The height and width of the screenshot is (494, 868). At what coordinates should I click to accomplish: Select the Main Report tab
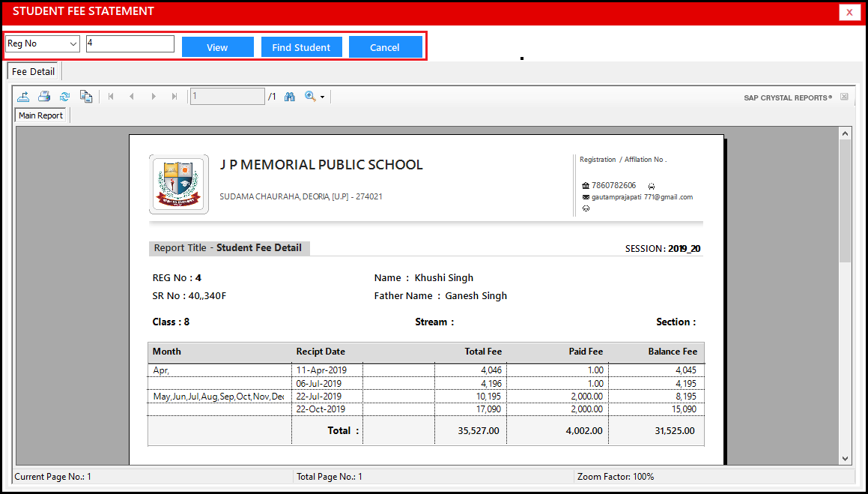pos(41,115)
